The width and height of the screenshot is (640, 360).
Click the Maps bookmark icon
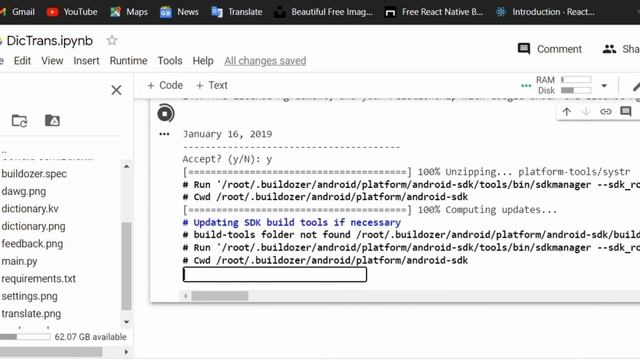[x=116, y=12]
